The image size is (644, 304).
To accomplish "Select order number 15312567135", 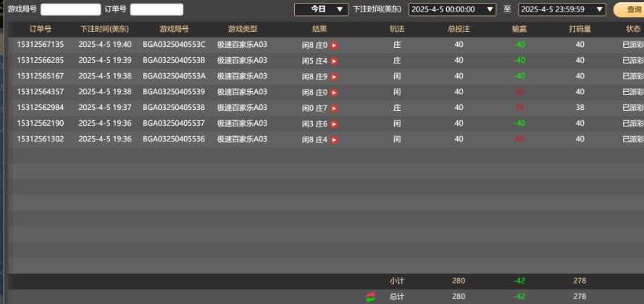I will pos(41,45).
